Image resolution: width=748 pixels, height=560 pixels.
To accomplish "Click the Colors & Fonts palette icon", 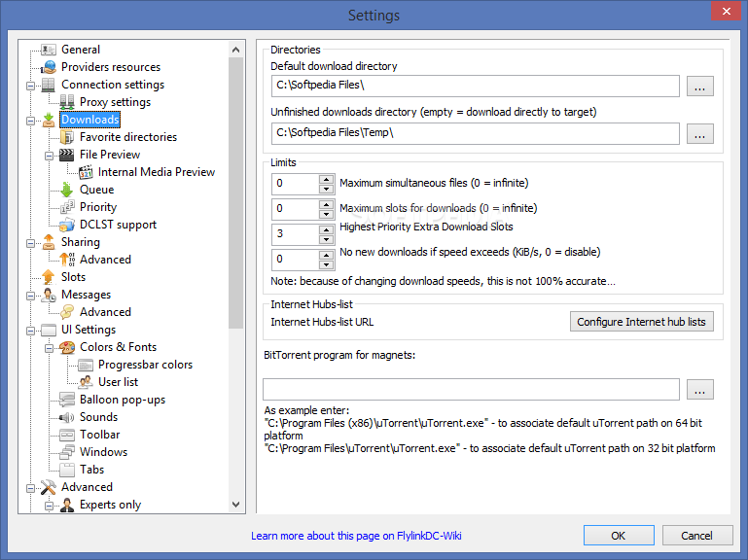I will [x=67, y=347].
